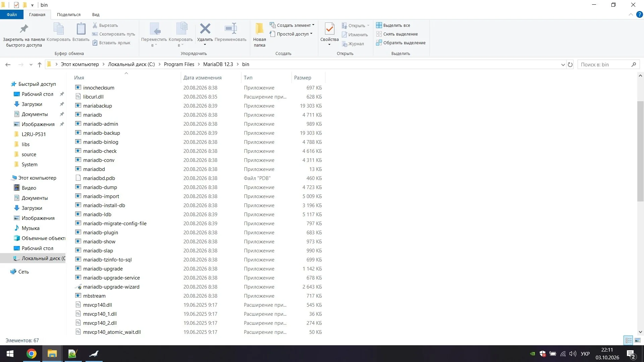Open Загрузки under Quick access

pos(32,104)
